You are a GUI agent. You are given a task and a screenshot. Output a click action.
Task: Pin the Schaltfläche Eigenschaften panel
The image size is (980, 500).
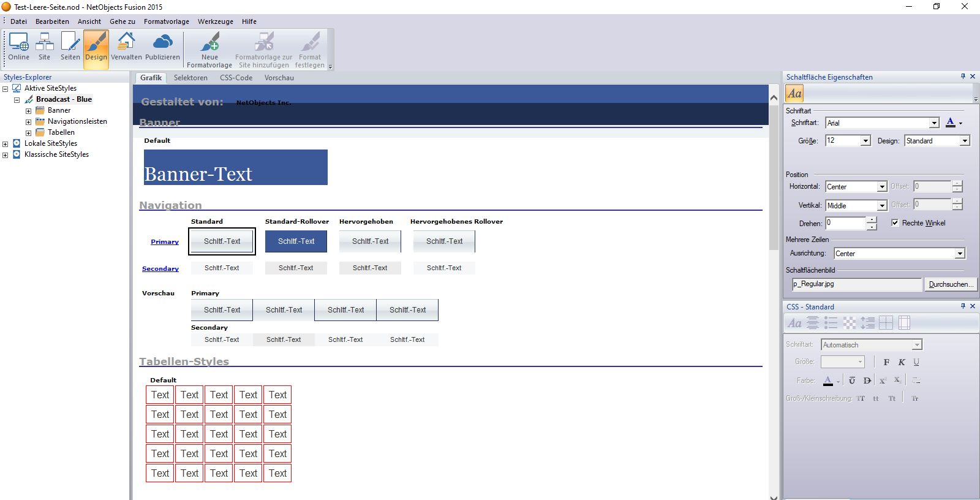[963, 77]
